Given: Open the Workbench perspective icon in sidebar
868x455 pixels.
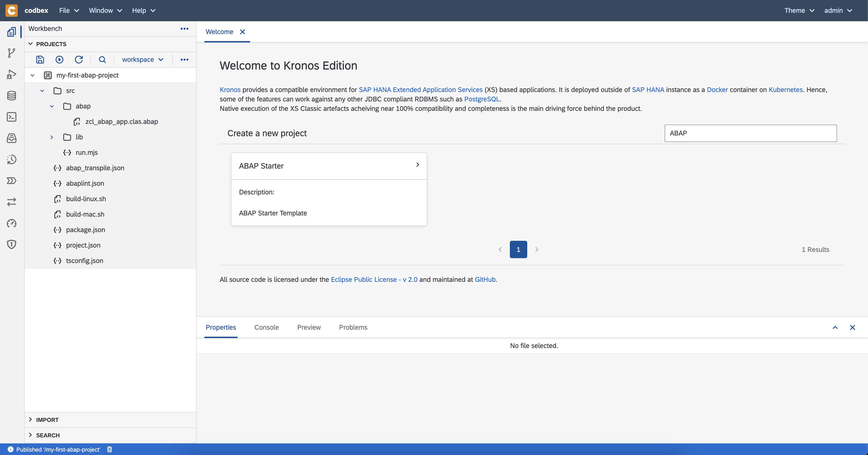Looking at the screenshot, I should pyautogui.click(x=11, y=32).
